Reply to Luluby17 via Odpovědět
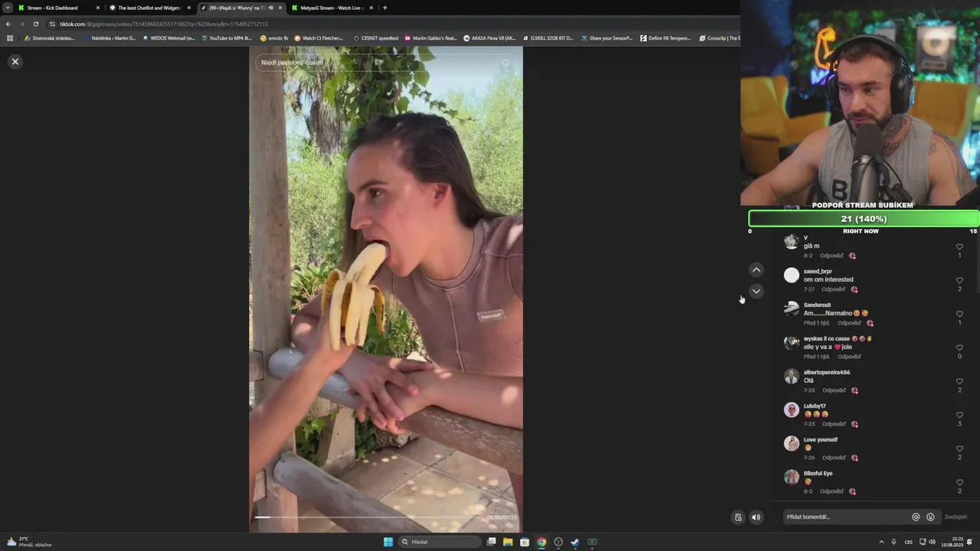This screenshot has height=551, width=980. click(x=835, y=424)
